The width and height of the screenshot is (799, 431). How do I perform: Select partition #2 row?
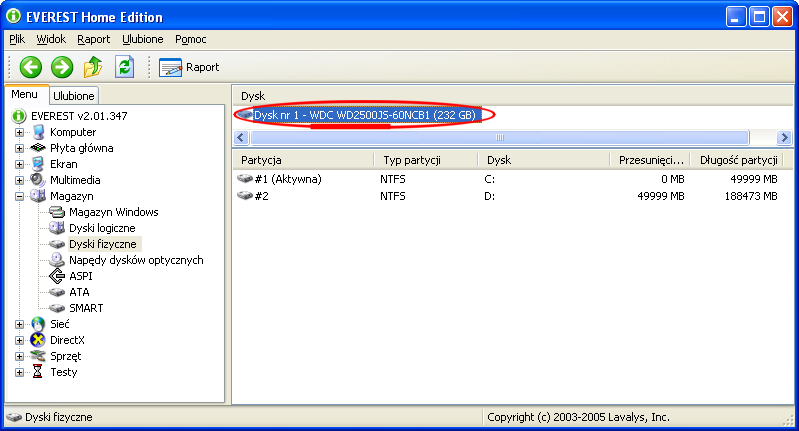pyautogui.click(x=508, y=196)
